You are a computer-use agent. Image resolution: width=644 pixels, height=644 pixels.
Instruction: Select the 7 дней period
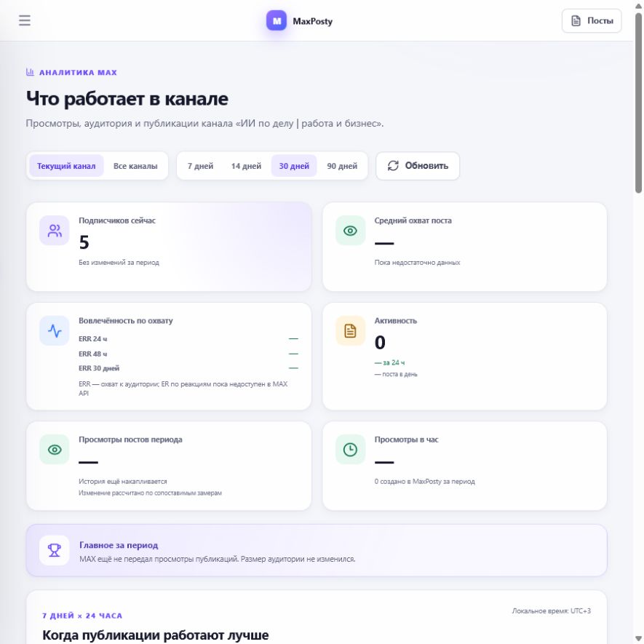pos(200,166)
